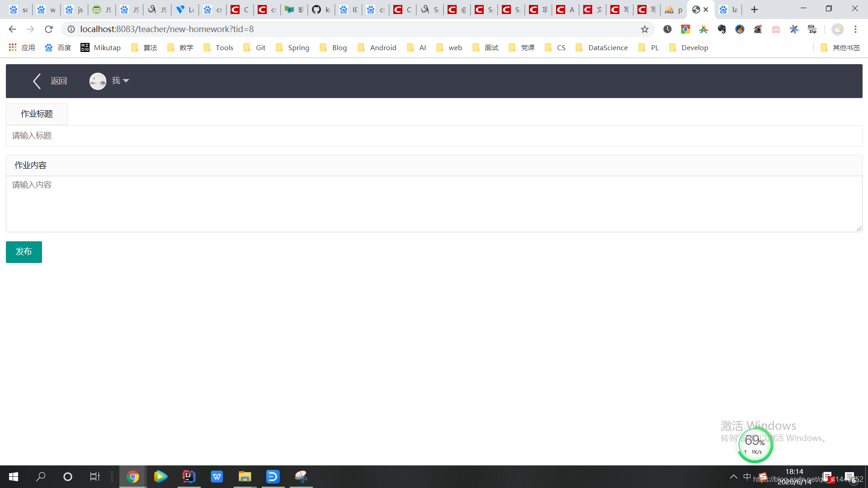Click the user avatar picture
This screenshot has height=488, width=868.
98,81
